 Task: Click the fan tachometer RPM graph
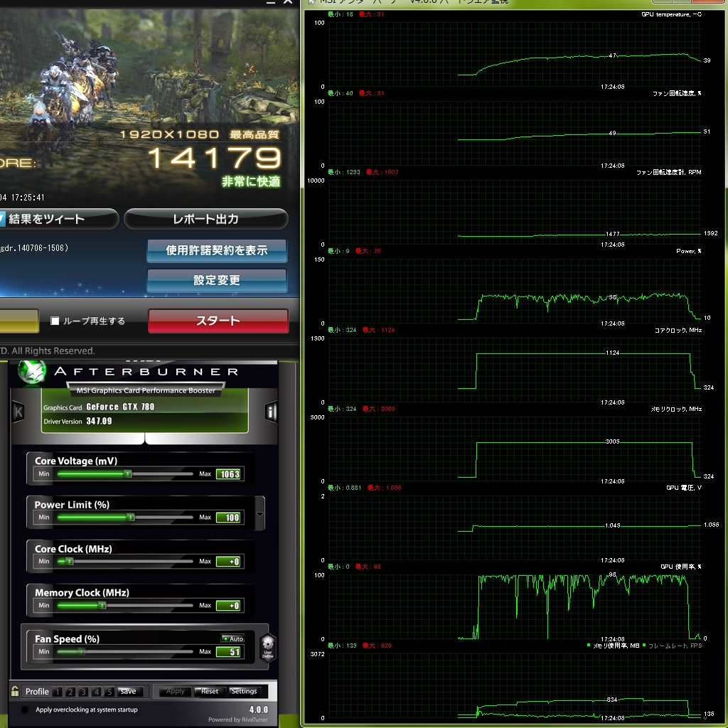(515, 212)
